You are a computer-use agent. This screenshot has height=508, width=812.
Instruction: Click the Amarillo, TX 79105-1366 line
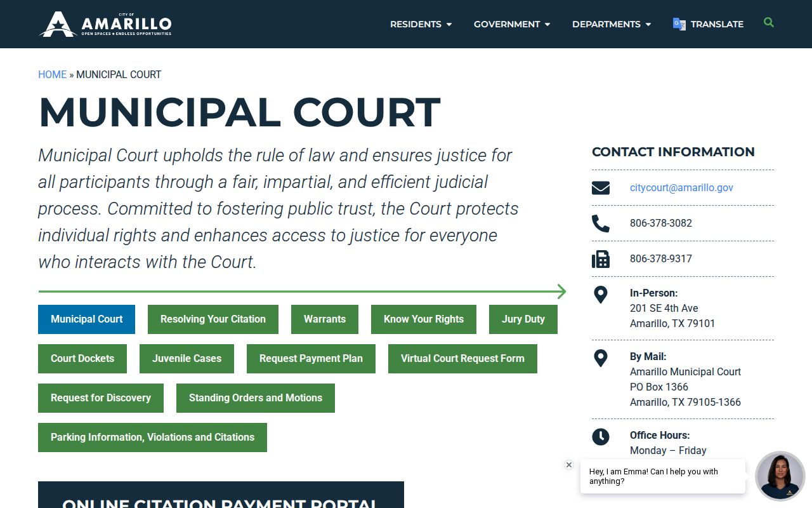[685, 402]
